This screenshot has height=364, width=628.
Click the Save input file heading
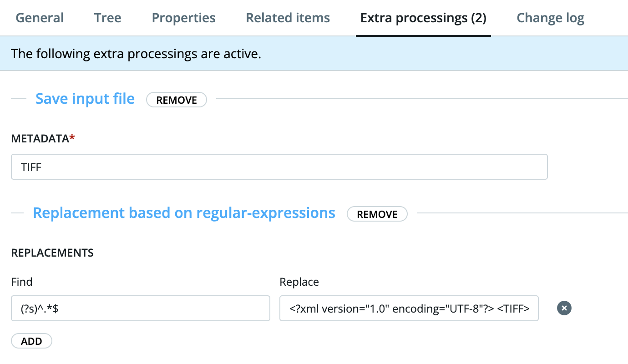85,99
